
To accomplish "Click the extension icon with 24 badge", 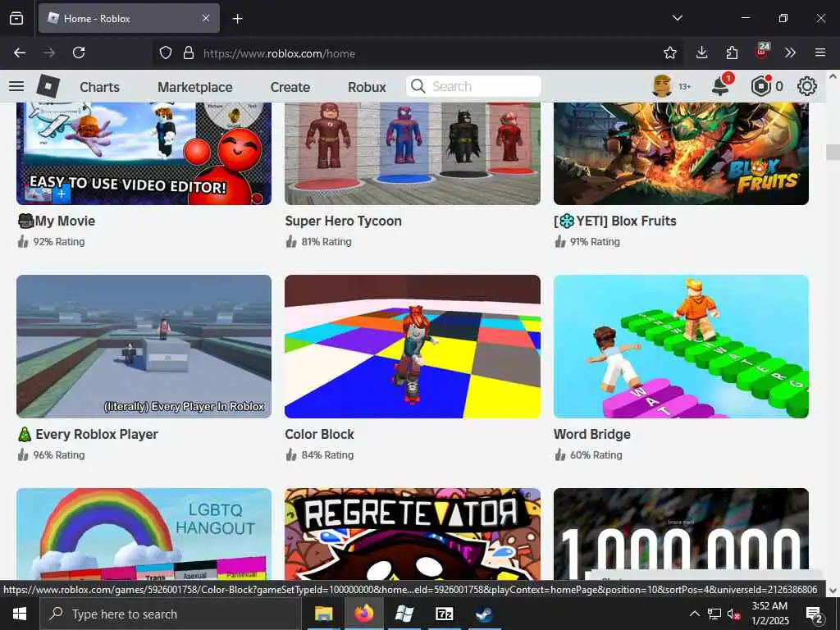I will point(762,52).
